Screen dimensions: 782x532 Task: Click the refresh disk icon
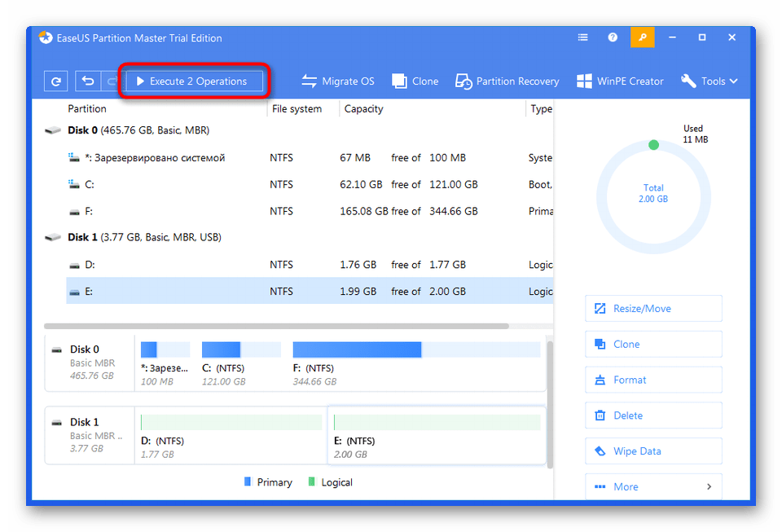coord(56,81)
